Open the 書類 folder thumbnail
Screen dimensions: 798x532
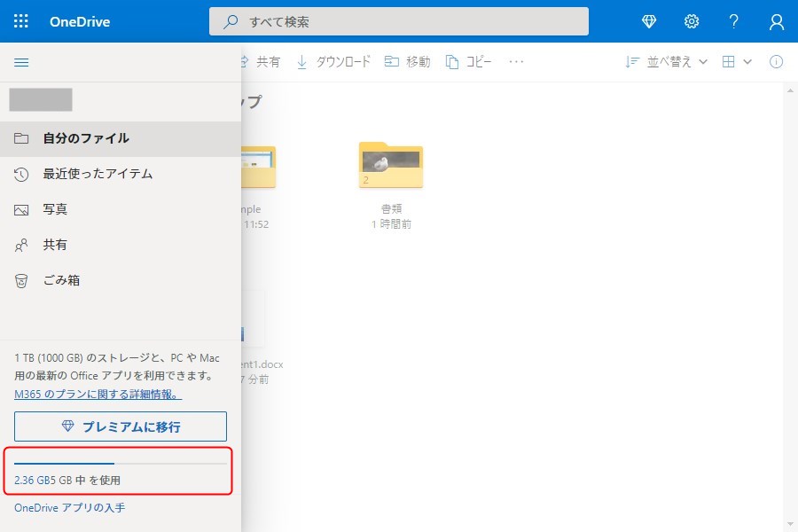click(x=391, y=165)
